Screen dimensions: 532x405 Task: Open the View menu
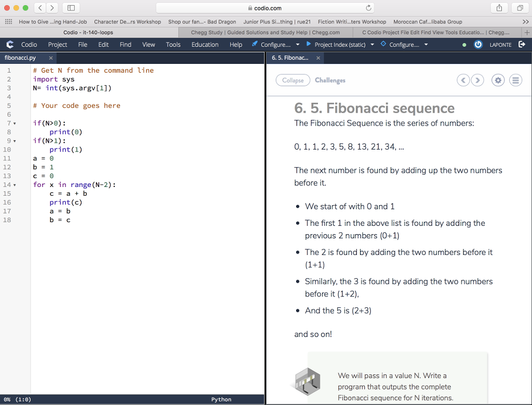[148, 45]
